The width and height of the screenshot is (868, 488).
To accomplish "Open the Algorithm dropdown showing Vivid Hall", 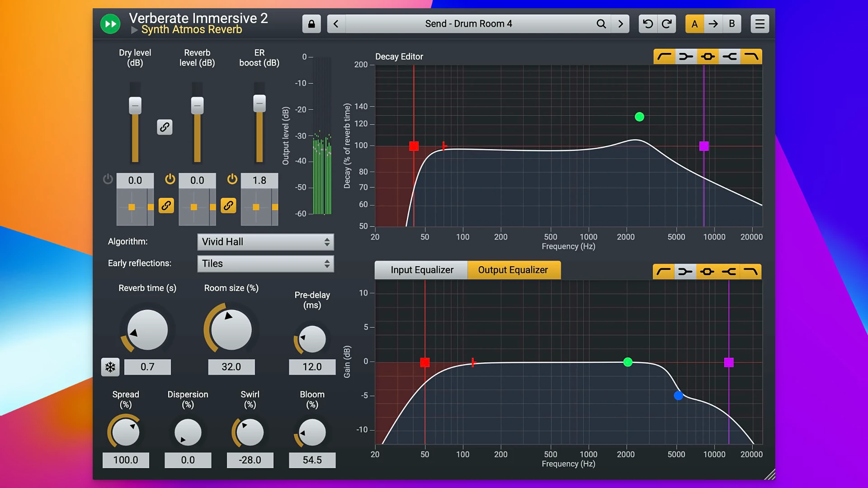I will (x=265, y=242).
